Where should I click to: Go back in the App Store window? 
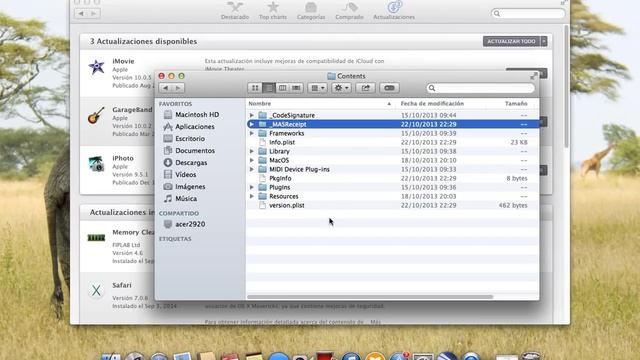pos(81,13)
